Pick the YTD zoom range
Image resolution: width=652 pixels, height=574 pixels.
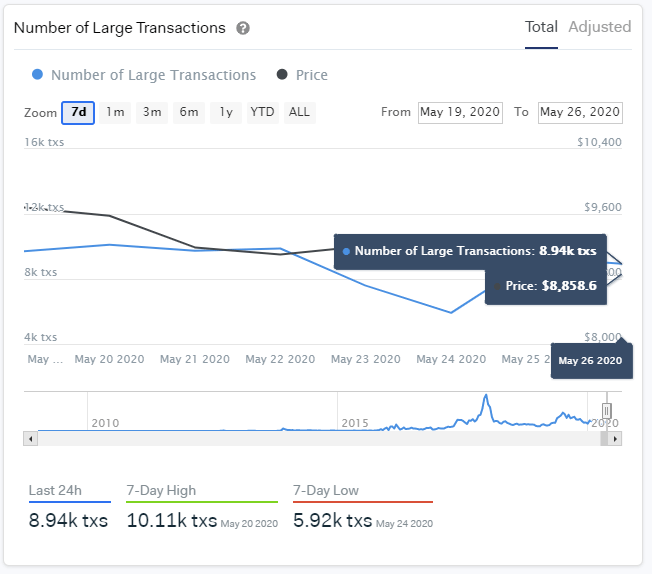262,112
